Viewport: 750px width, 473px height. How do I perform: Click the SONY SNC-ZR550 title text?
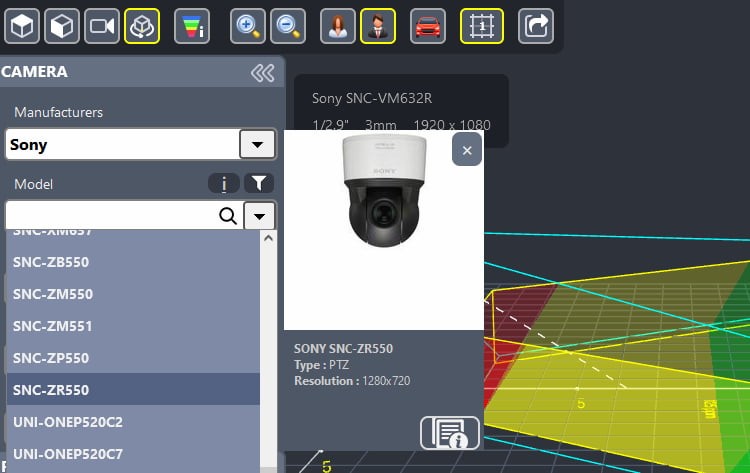point(343,349)
